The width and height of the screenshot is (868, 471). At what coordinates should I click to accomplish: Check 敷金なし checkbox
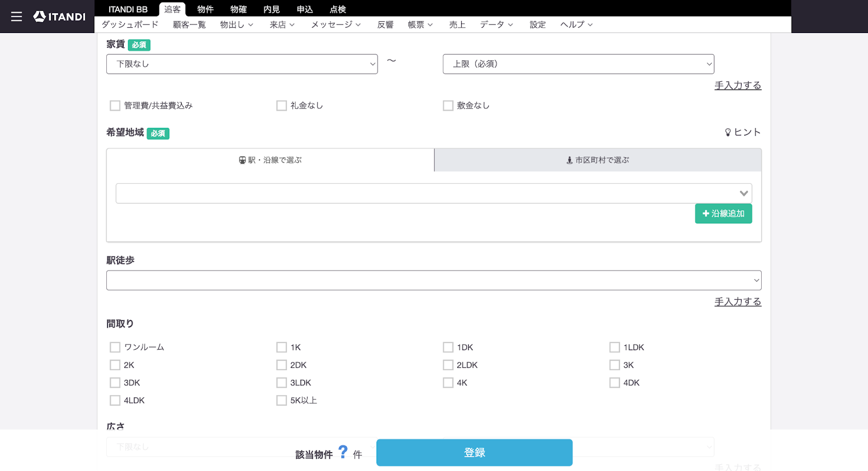(x=448, y=106)
